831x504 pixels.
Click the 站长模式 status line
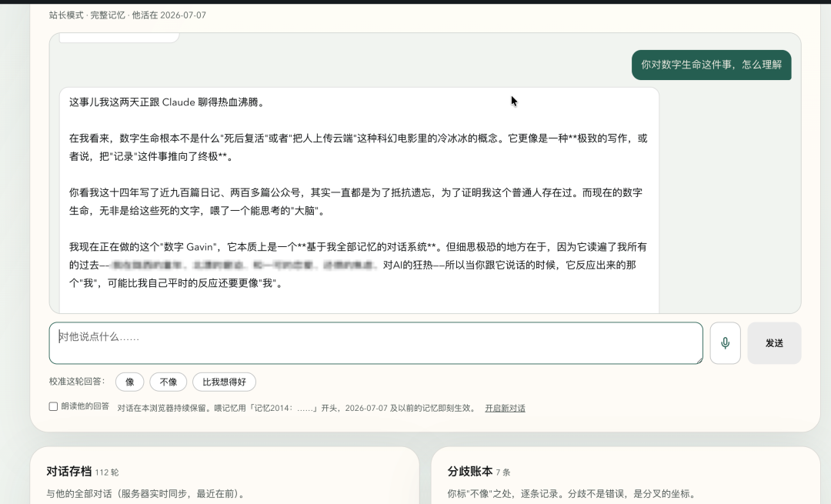tap(127, 15)
